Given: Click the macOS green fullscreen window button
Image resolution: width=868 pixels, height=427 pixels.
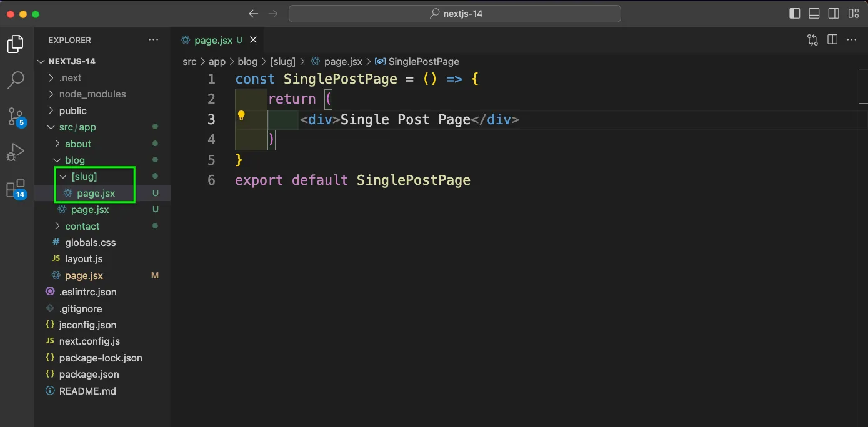Looking at the screenshot, I should pyautogui.click(x=35, y=14).
